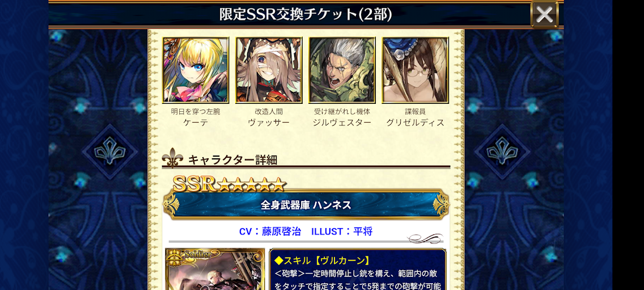Viewport: 644px width, 290px height.
Task: Click the 全身武器庫 ハンネス name banner
Action: pos(306,204)
